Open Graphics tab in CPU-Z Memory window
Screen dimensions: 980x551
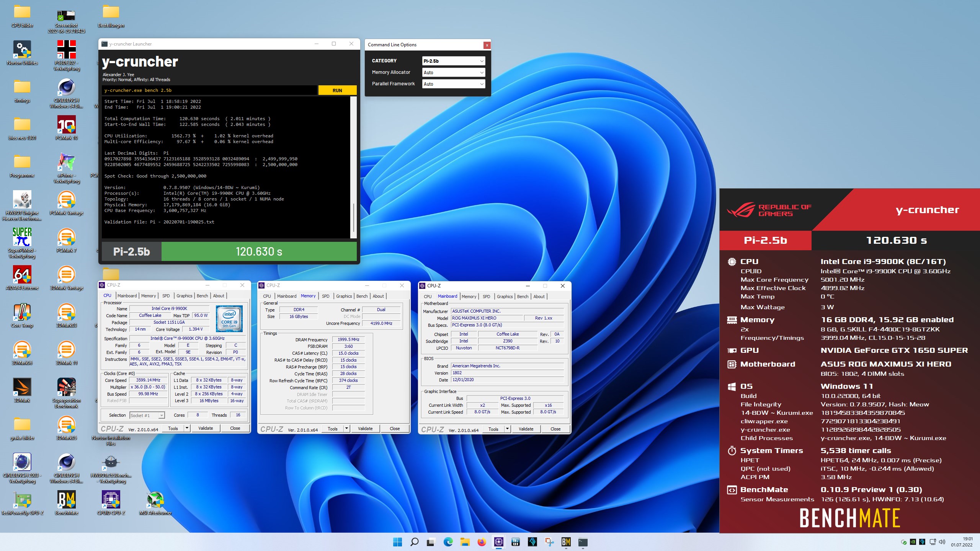pos(344,296)
